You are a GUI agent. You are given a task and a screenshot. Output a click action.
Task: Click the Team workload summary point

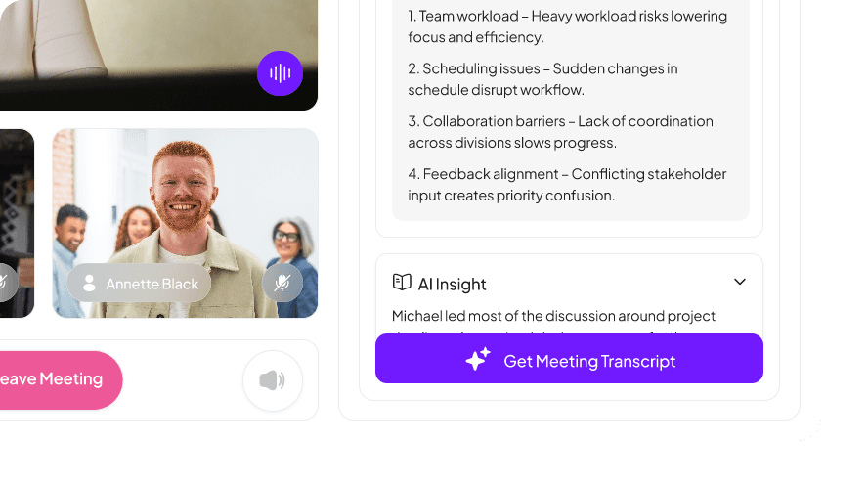(567, 26)
